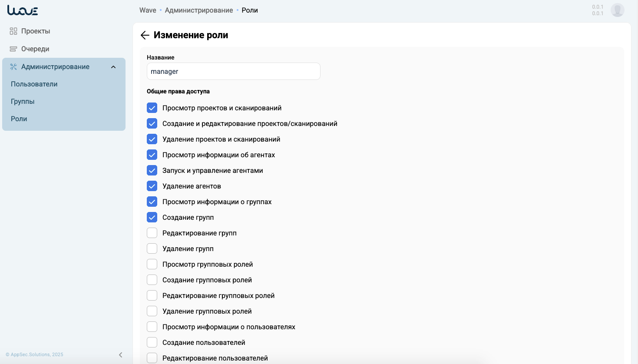Click the Проекты grid icon
The height and width of the screenshot is (364, 638).
(x=13, y=31)
